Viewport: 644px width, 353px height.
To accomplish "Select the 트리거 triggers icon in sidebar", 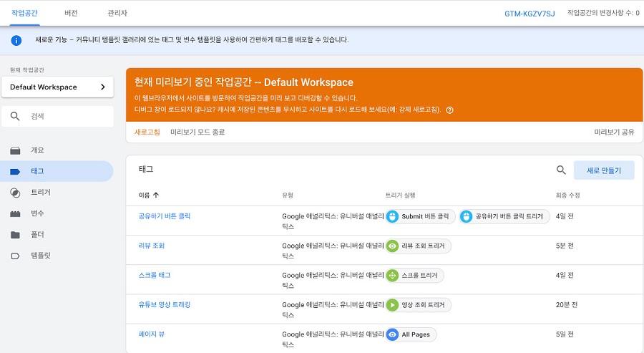I will tap(15, 193).
